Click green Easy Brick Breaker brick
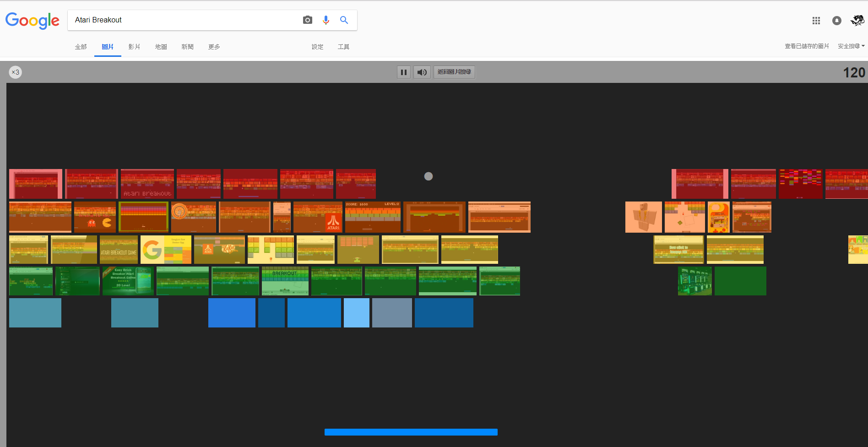 pos(128,281)
